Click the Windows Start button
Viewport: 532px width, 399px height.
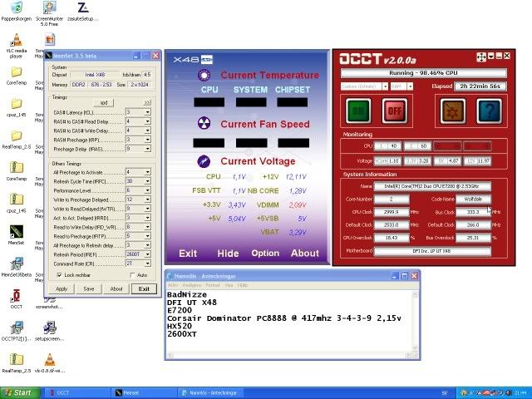point(18,392)
